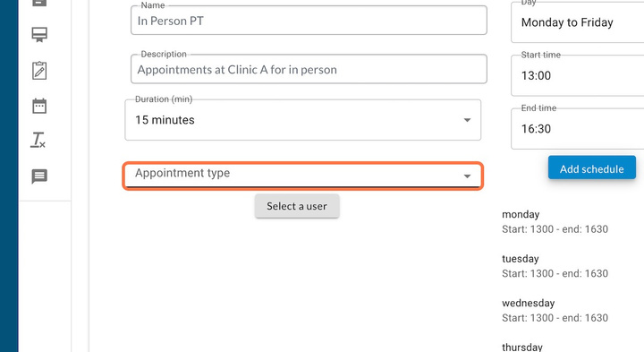Click the partially visible top sidebar icon
Image resolution: width=644 pixels, height=352 pixels.
coord(39,4)
